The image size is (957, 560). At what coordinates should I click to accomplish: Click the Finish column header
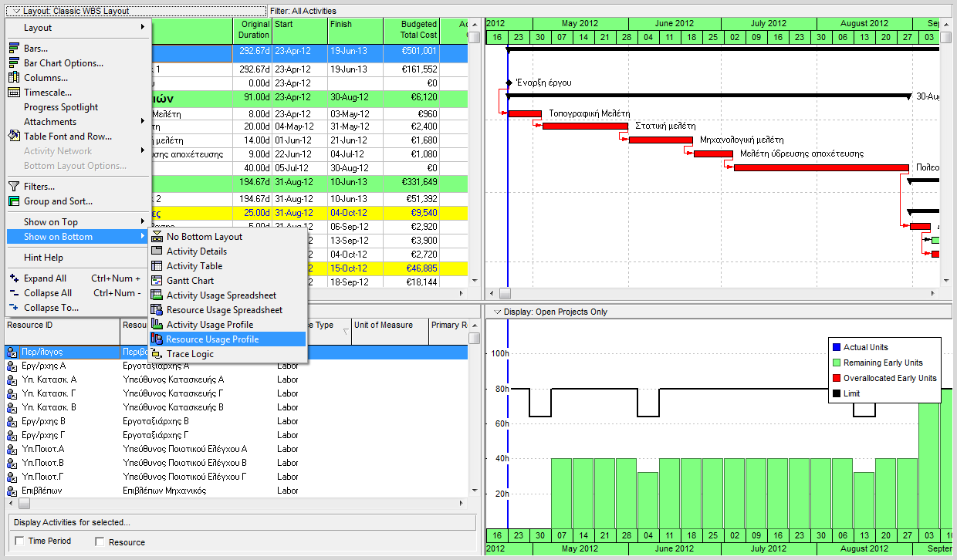pos(355,30)
